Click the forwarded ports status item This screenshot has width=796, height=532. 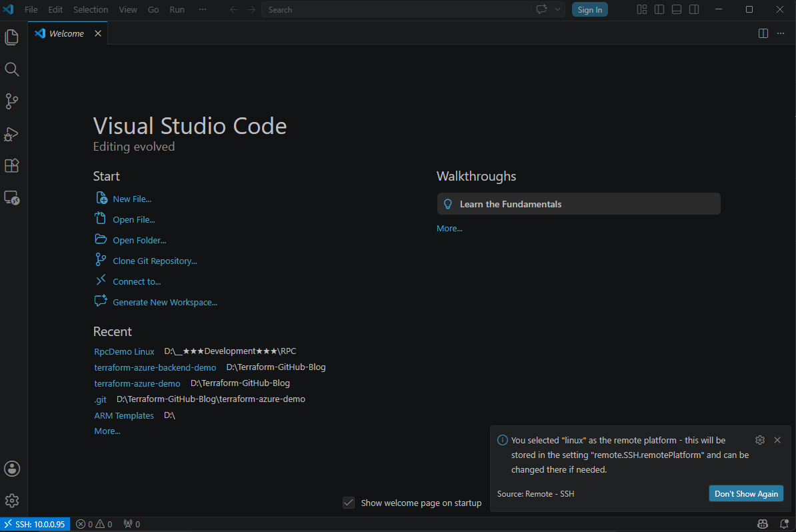click(132, 524)
